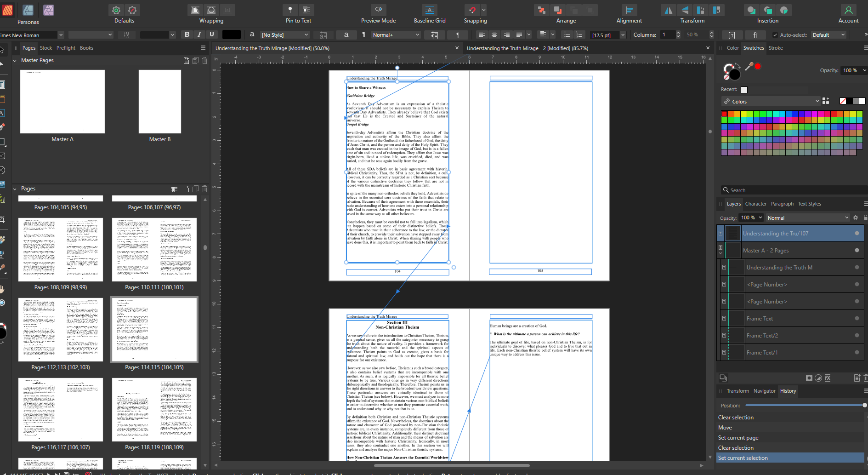Switch to the Character tab
This screenshot has width=868, height=475.
point(756,204)
